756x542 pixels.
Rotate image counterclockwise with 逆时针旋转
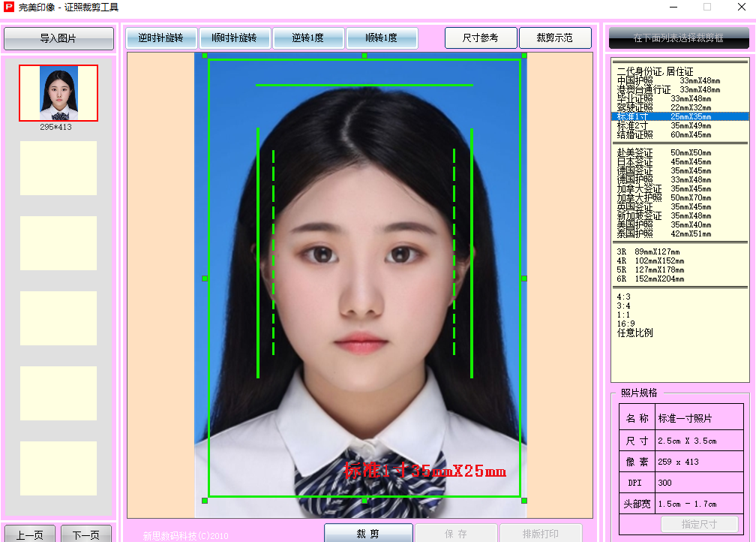(160, 38)
